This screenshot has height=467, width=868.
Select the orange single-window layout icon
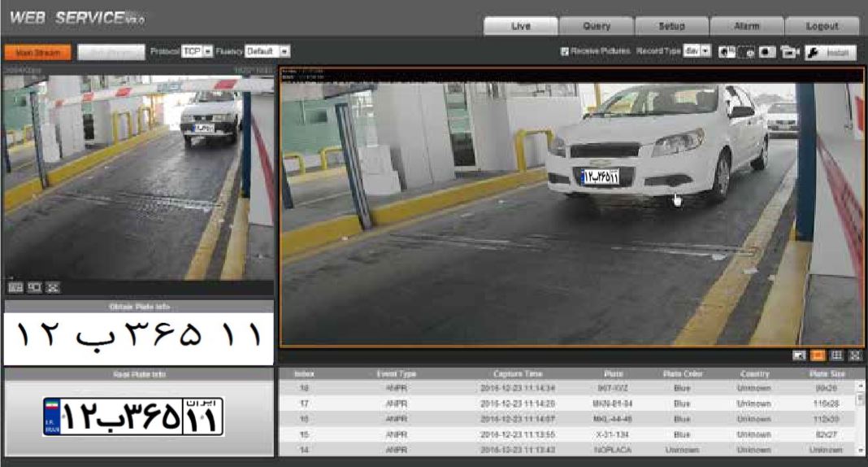coord(818,355)
